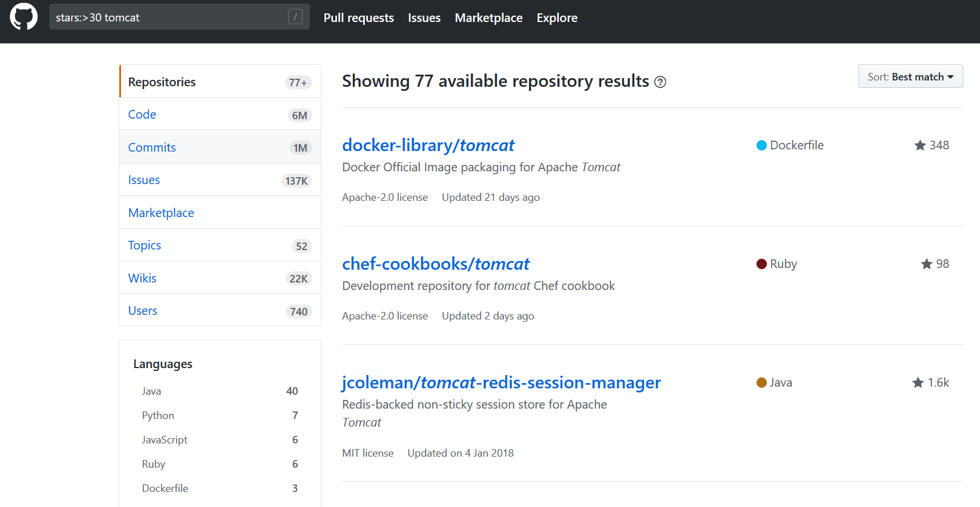Select the Explore header item

(x=557, y=18)
